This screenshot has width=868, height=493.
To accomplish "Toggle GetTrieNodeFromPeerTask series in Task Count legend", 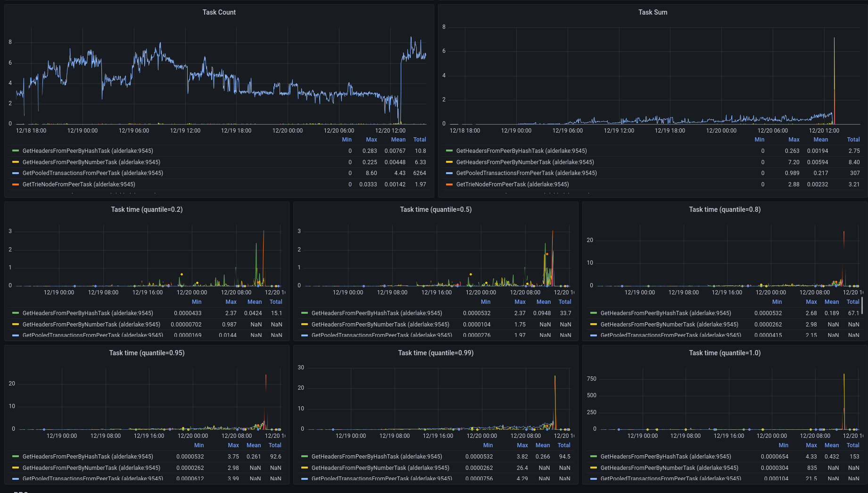I will click(x=79, y=184).
